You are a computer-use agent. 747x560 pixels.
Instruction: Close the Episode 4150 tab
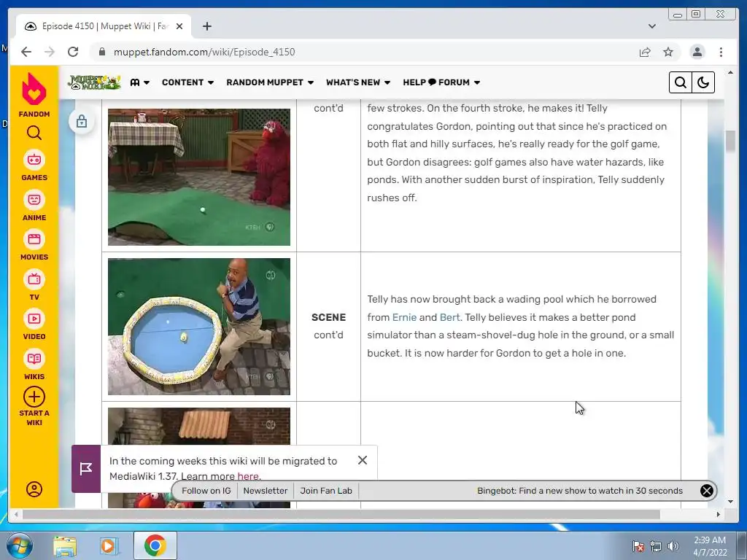[x=179, y=26]
